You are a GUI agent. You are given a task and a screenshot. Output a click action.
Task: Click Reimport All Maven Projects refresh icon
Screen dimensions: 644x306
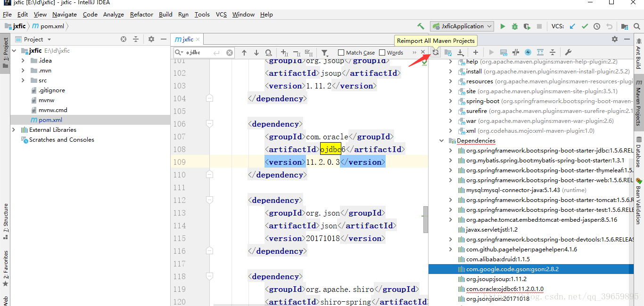pos(436,52)
